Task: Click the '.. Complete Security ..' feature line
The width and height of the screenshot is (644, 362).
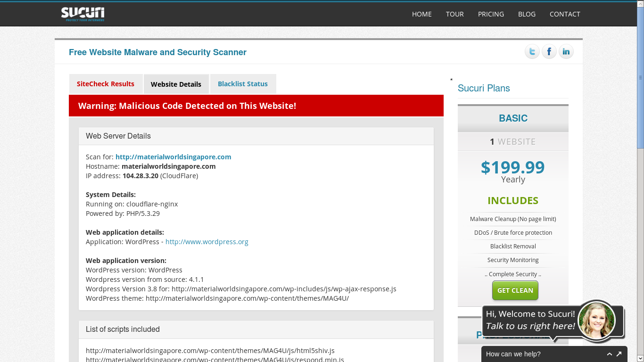Action: pos(513,274)
